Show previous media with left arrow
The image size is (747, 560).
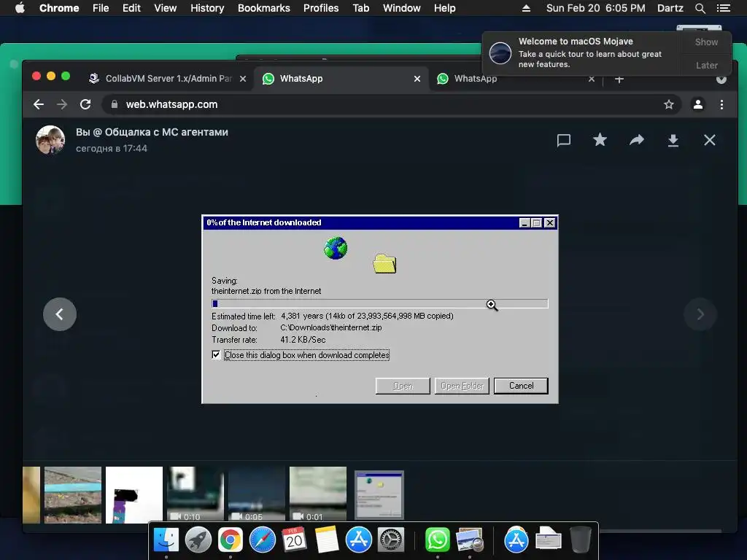coord(60,314)
